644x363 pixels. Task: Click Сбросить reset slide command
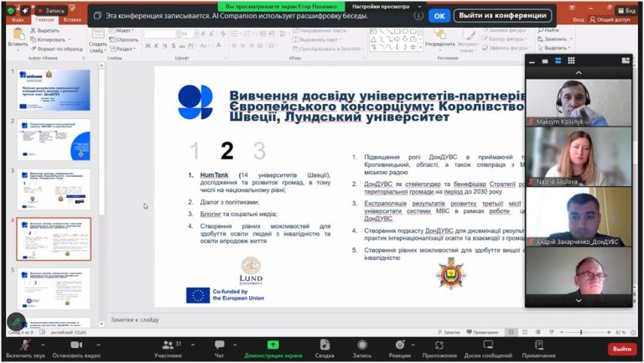coord(123,39)
